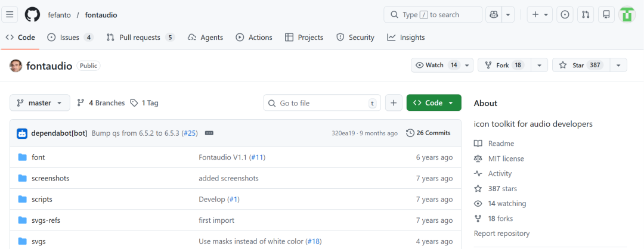This screenshot has height=249, width=644.
Task: Click the add file plus button
Action: tap(394, 103)
